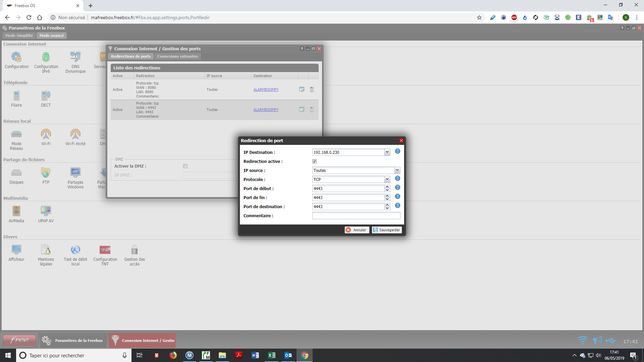Screen dimensions: 644x362
Task: Switch to Mode Simplifié tab
Action: (19, 36)
